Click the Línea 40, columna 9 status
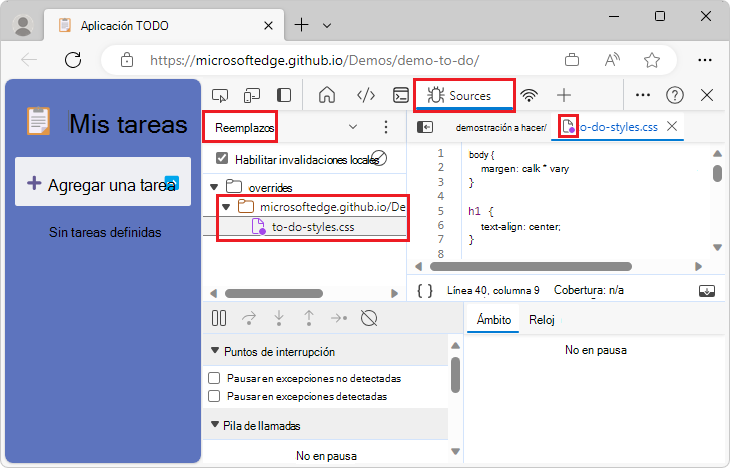This screenshot has width=730, height=468. coord(493,291)
